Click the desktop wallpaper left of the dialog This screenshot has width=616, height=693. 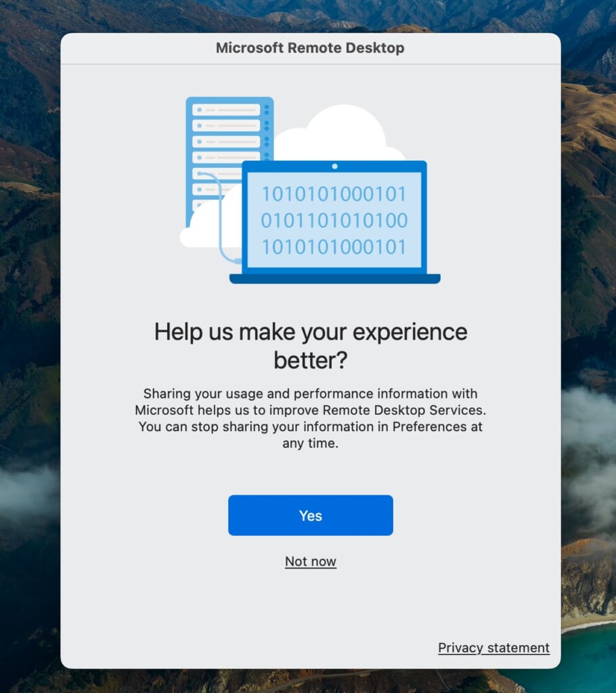(x=30, y=346)
